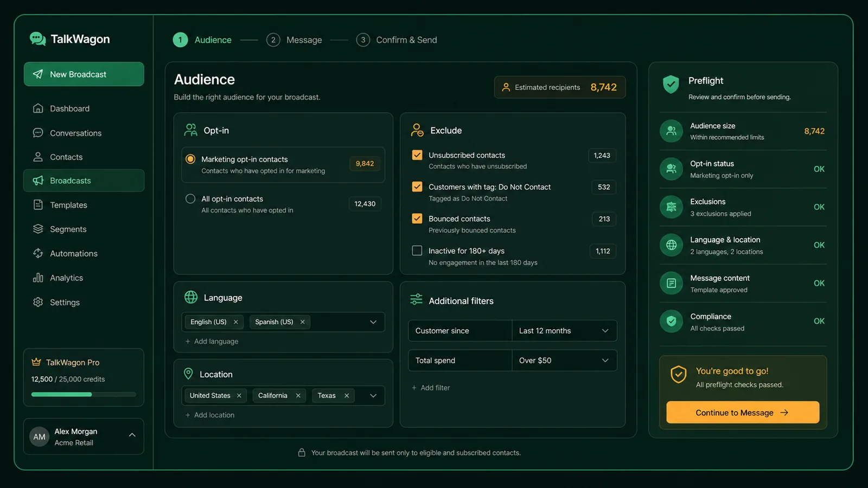Uncheck Bounced contacts exclusion
868x488 pixels.
[417, 219]
